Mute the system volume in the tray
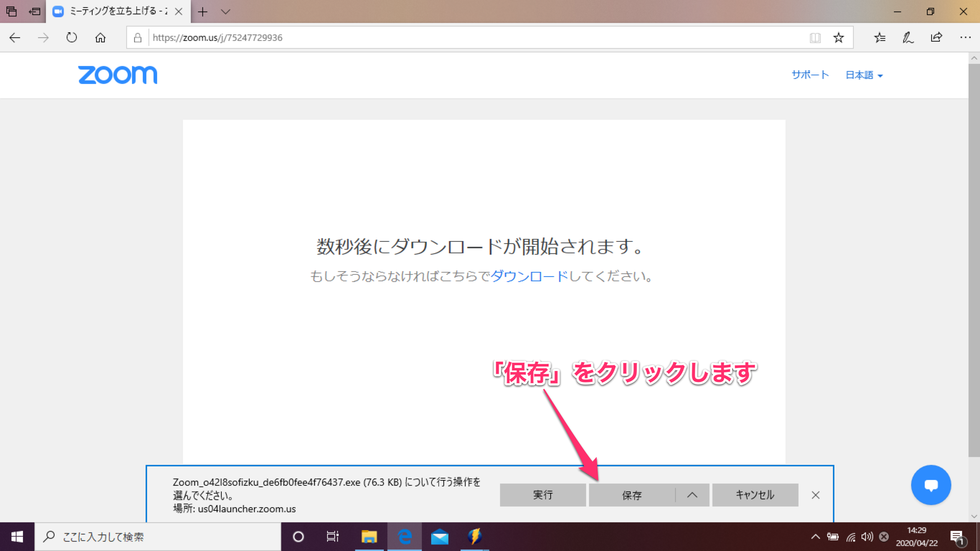Screen dimensions: 980x551 [x=867, y=537]
